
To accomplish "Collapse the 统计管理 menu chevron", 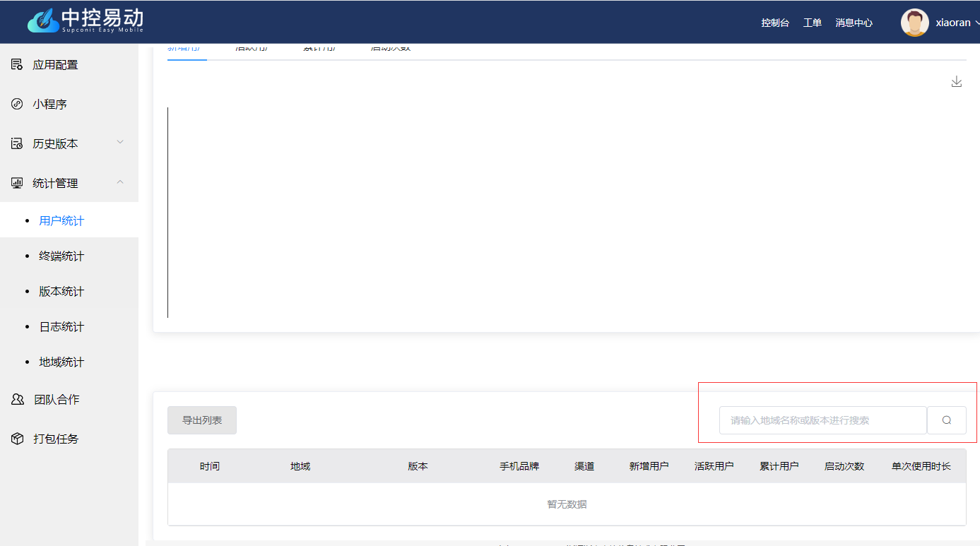I will pos(120,182).
